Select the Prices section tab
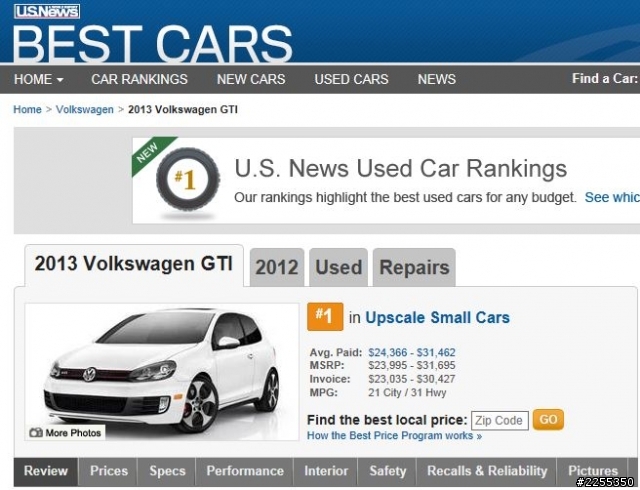Viewport: 640px width, 490px height. coord(109,471)
